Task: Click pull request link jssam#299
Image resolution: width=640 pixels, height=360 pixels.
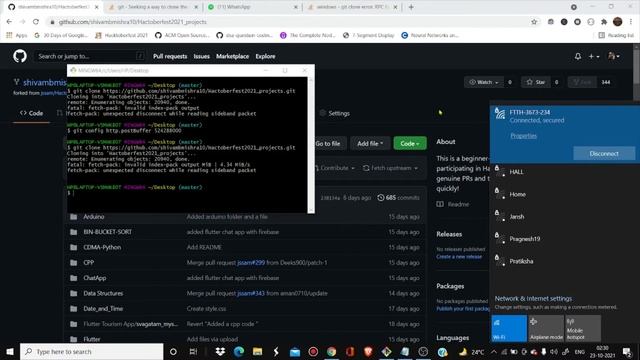Action: pyautogui.click(x=251, y=262)
